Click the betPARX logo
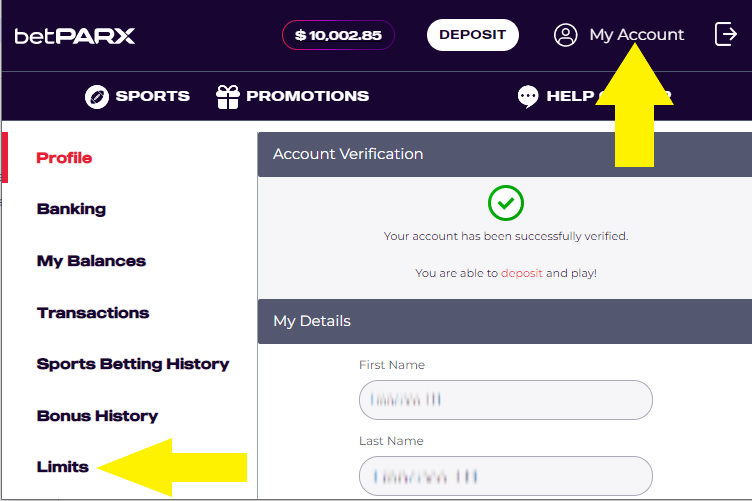752x501 pixels. pyautogui.click(x=75, y=36)
